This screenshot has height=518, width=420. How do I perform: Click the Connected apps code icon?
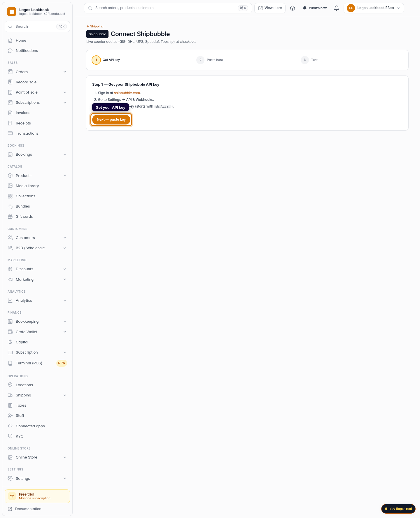[x=10, y=426]
